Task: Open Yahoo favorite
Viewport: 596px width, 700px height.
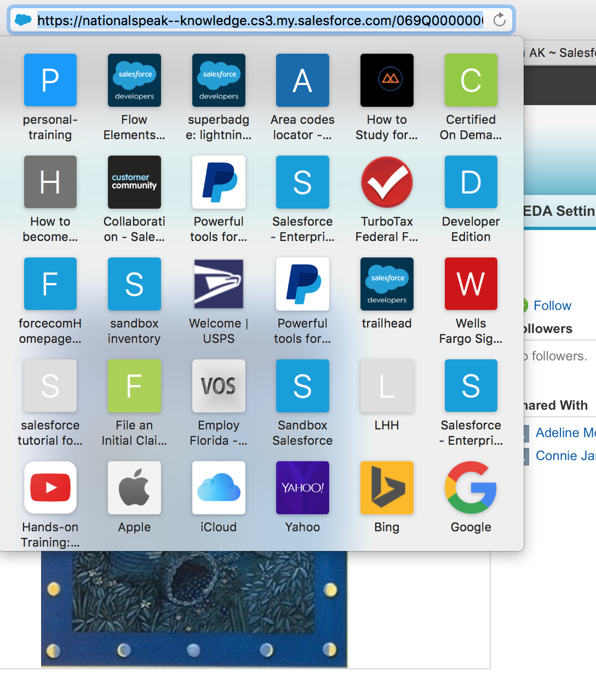Action: coord(302,487)
